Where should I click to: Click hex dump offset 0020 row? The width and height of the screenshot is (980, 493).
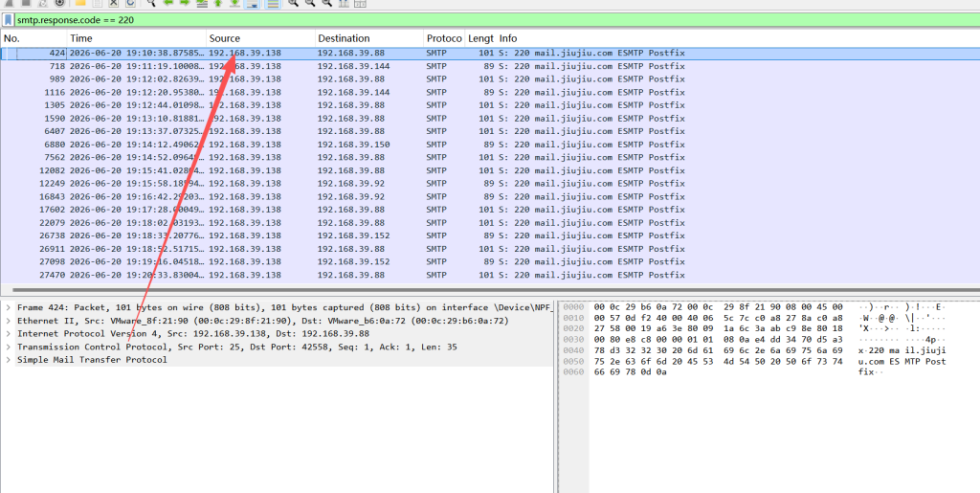tap(754, 328)
